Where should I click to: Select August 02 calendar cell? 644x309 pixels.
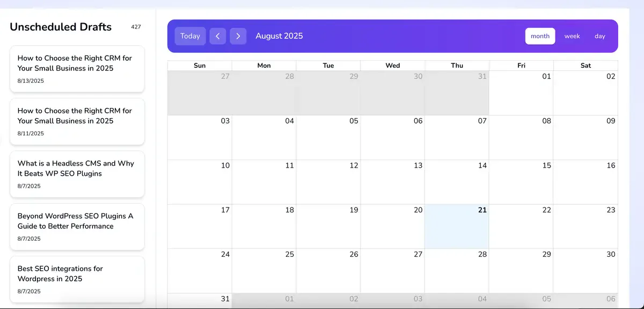586,93
